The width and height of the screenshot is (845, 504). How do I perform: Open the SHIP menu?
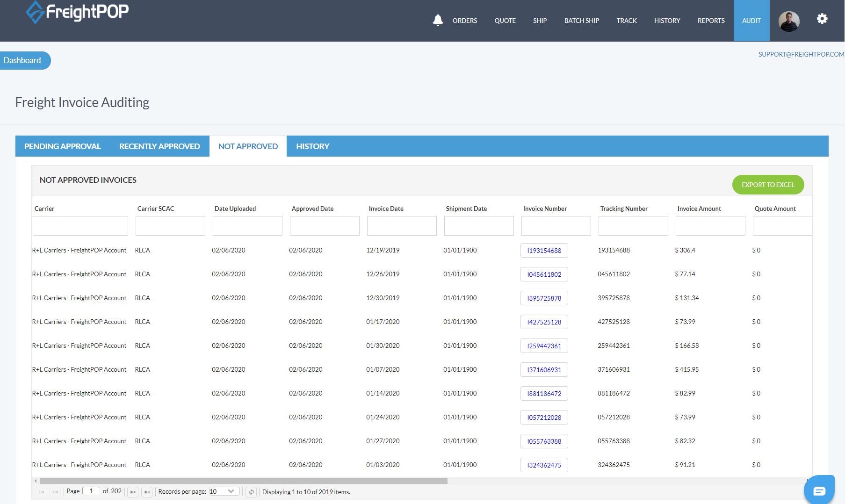coord(540,21)
